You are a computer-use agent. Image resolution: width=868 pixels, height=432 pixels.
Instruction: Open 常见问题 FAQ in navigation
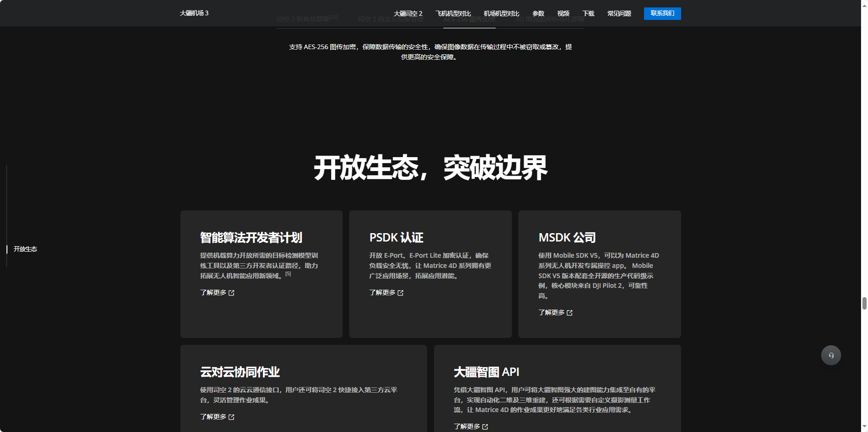point(619,13)
